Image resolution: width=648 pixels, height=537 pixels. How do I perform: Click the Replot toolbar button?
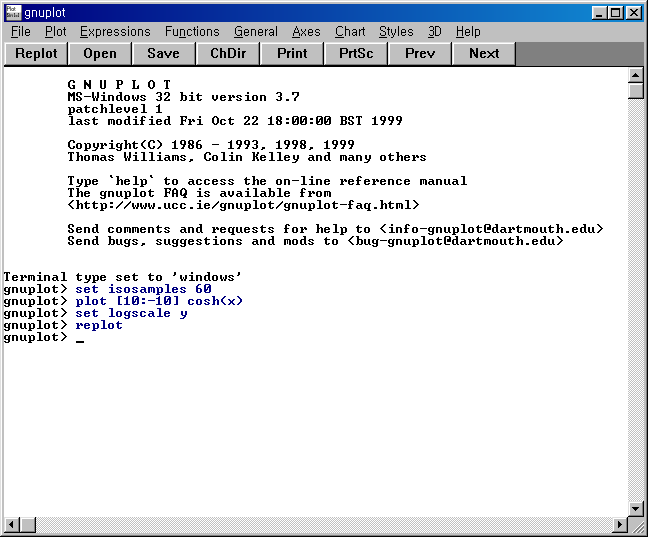tap(36, 54)
